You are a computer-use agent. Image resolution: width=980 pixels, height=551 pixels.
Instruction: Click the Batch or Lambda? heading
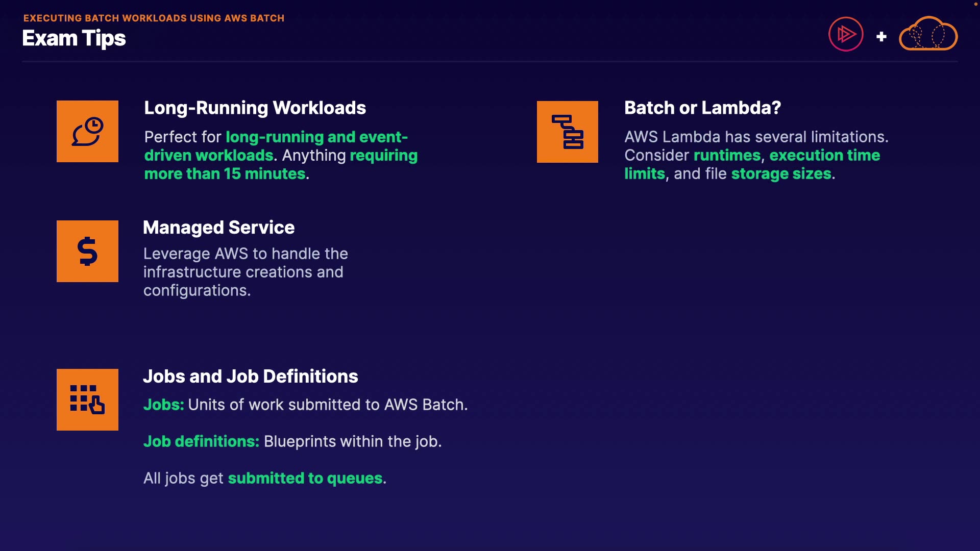click(702, 108)
